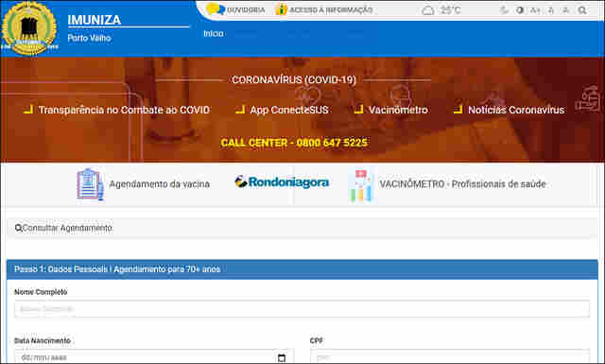The height and width of the screenshot is (364, 605).
Task: Click the yellow bullet before Notícias Coronavírus
Action: (458, 110)
